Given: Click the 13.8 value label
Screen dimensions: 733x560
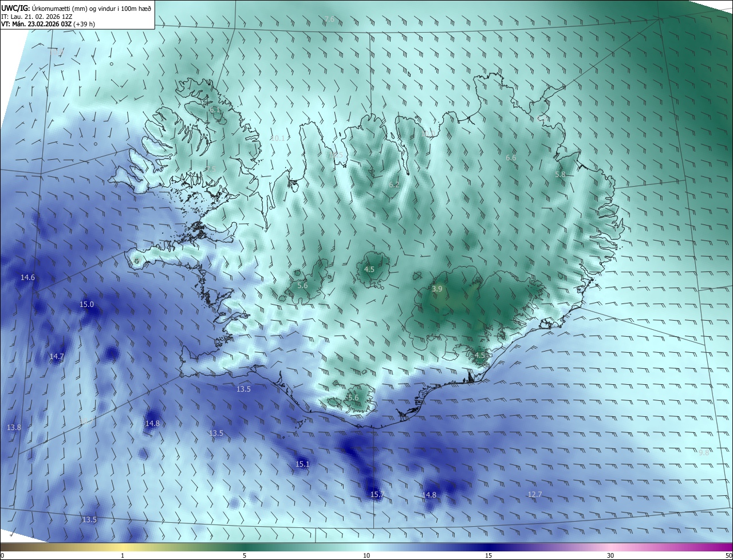Looking at the screenshot, I should pyautogui.click(x=14, y=427).
